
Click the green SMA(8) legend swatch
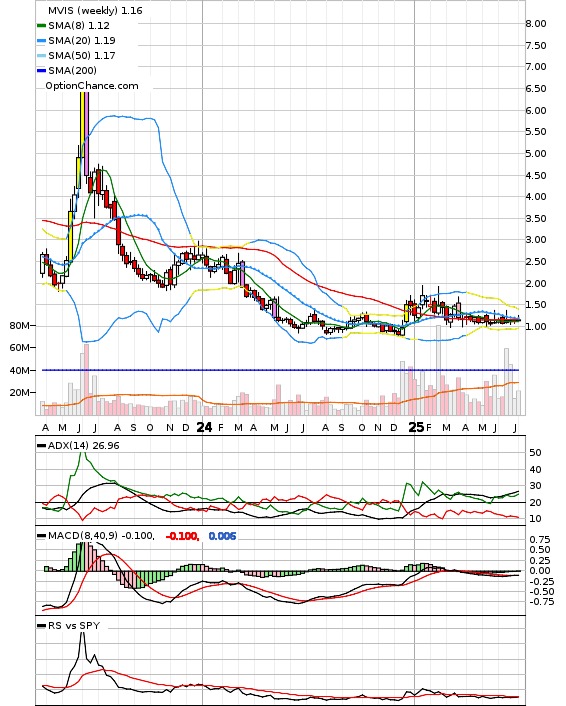41,26
